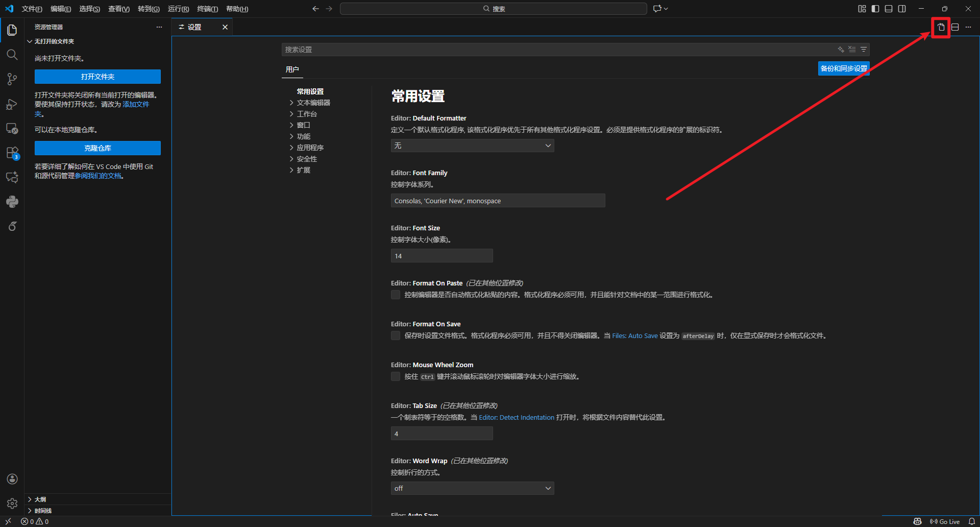Open the Search view in activity bar
This screenshot has height=527, width=980.
click(12, 55)
